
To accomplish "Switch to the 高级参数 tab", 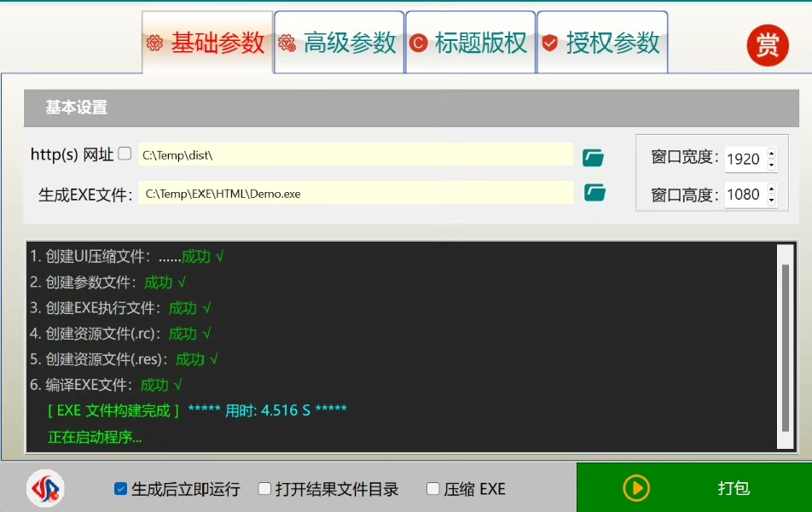I will pos(339,43).
